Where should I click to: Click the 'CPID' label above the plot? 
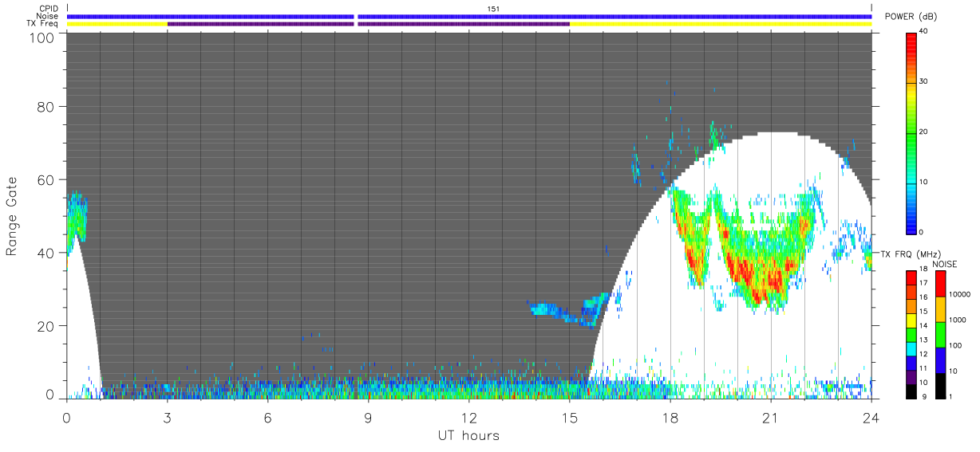point(49,9)
